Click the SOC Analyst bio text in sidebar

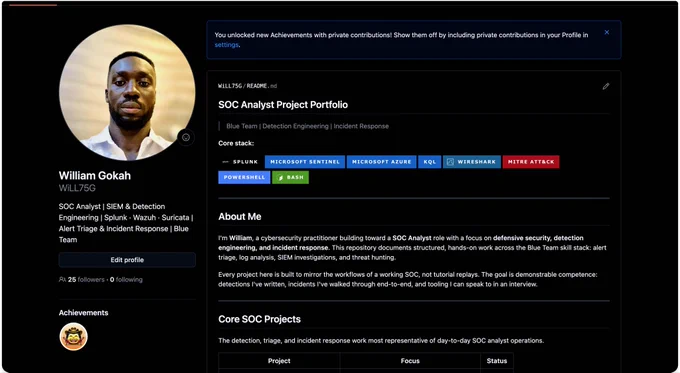coord(126,223)
